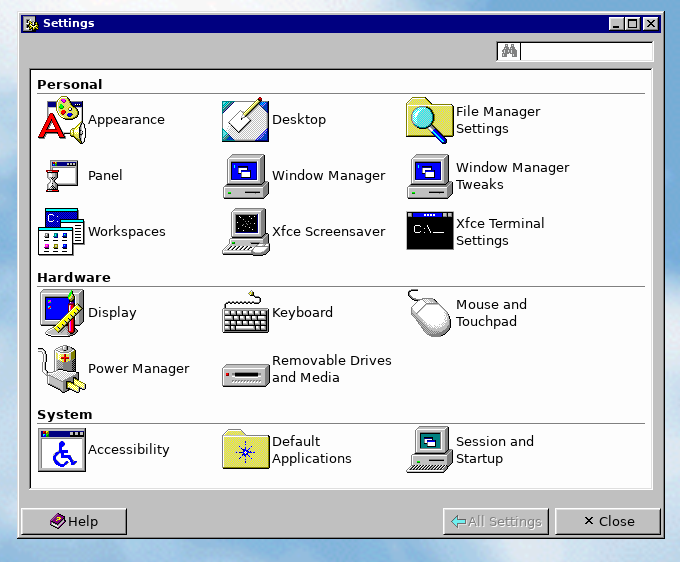Click the Workspaces icon
The width and height of the screenshot is (680, 562).
(x=61, y=232)
